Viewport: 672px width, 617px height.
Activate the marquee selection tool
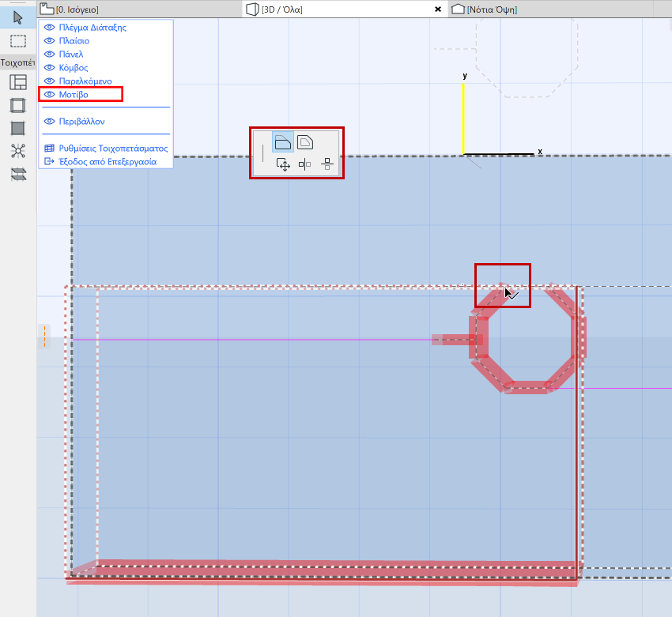(17, 41)
